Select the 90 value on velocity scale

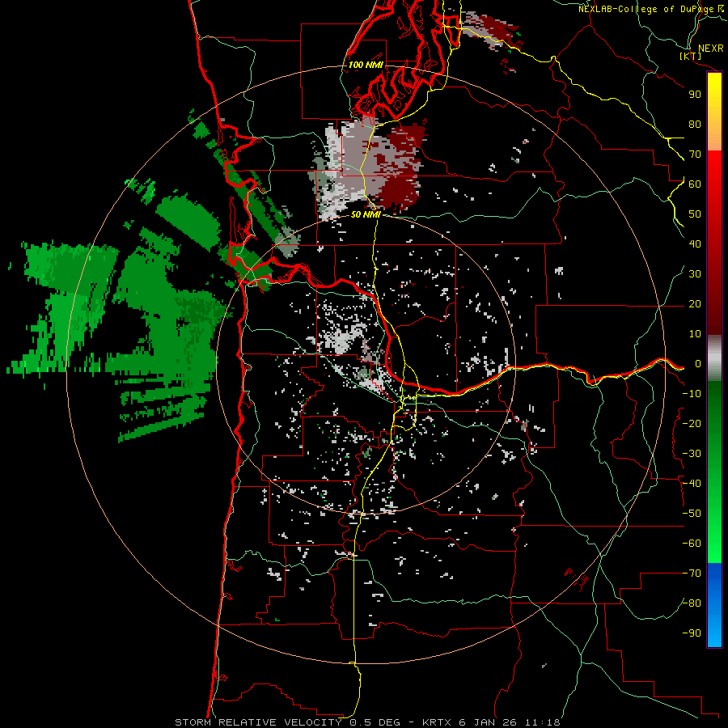[x=695, y=95]
